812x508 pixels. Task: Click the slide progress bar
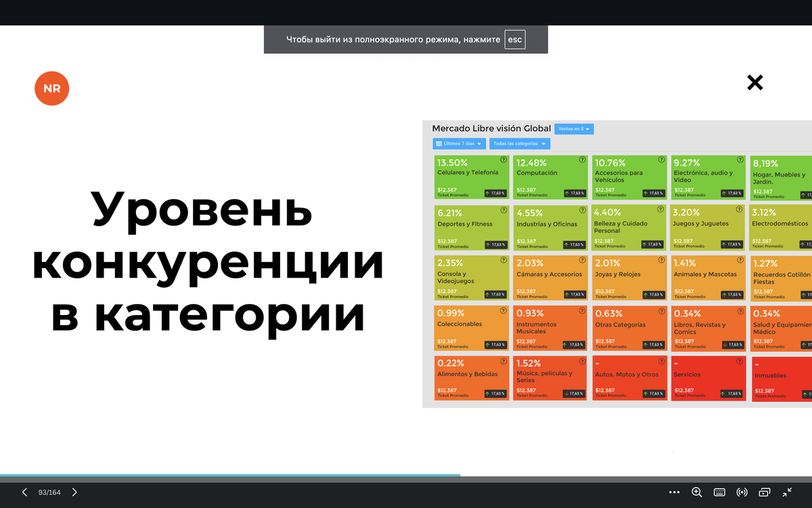click(x=406, y=475)
